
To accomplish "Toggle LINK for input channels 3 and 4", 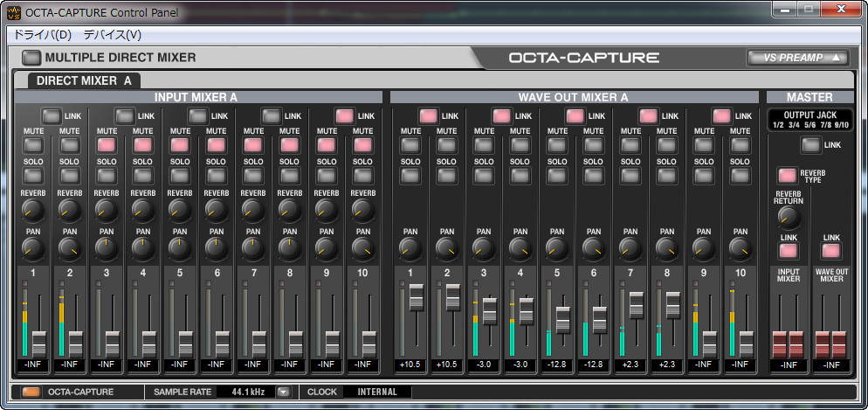I will coord(125,115).
